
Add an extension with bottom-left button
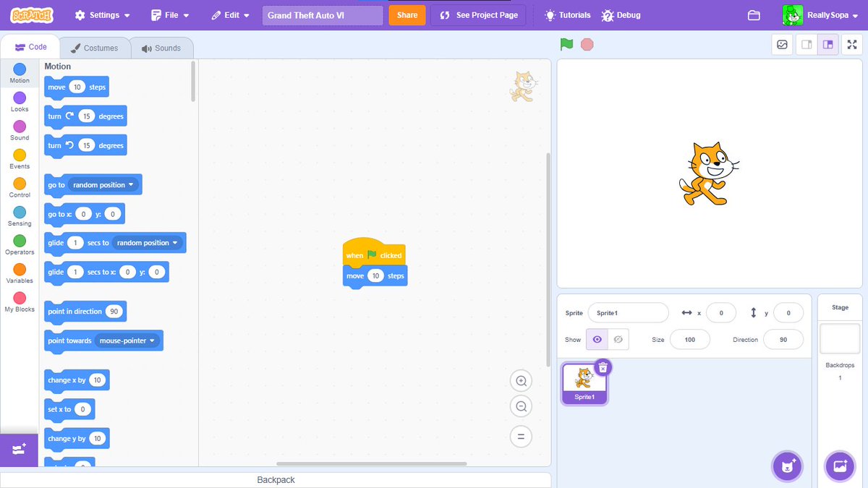point(19,450)
